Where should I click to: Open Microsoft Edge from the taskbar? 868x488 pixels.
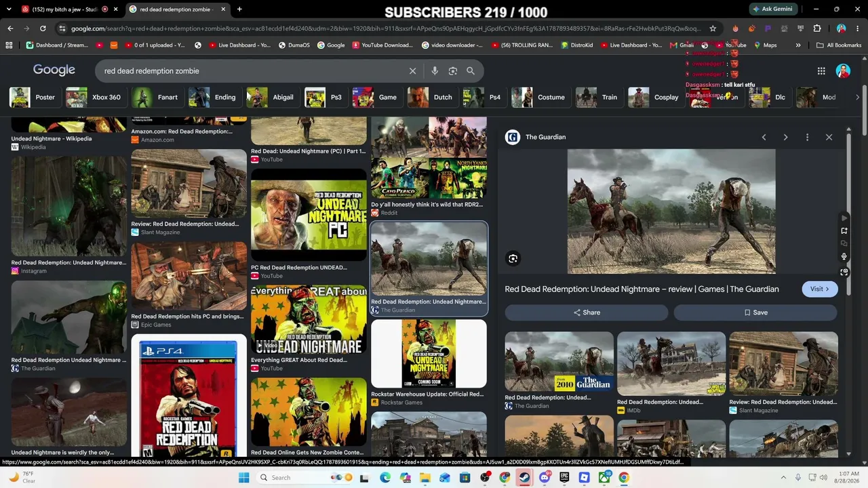385,478
